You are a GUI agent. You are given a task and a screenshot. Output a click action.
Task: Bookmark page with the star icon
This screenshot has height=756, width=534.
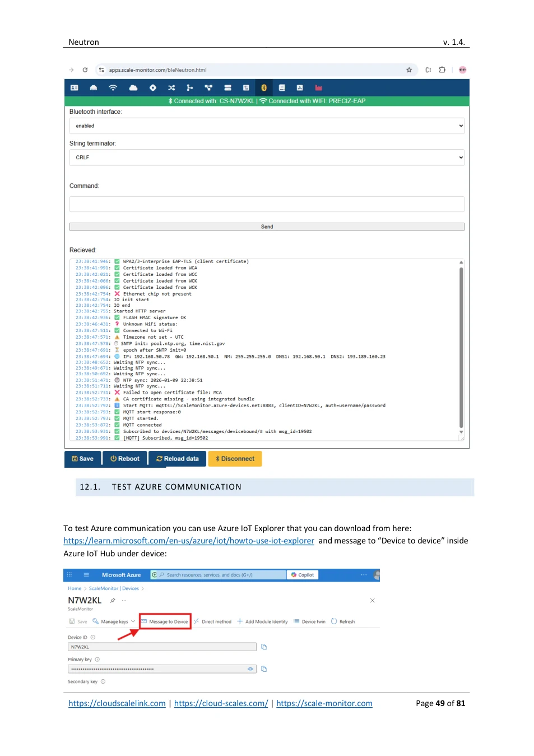[x=409, y=70]
